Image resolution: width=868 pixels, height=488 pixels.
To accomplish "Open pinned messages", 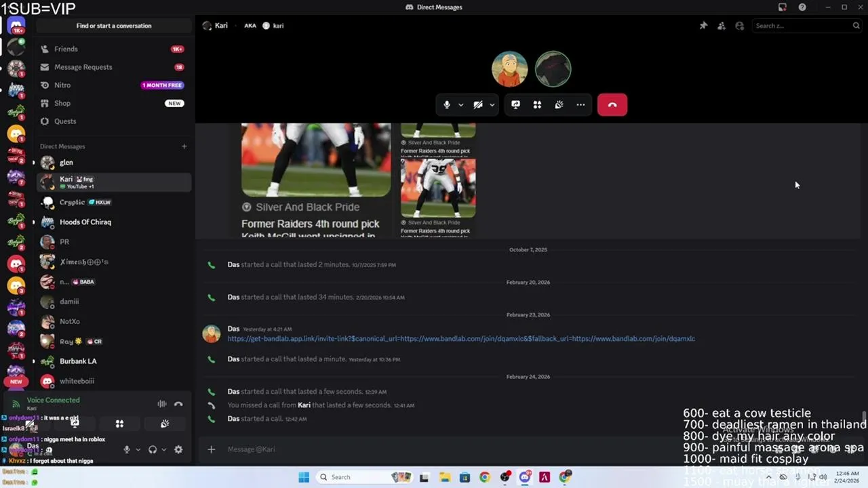I will click(x=703, y=26).
